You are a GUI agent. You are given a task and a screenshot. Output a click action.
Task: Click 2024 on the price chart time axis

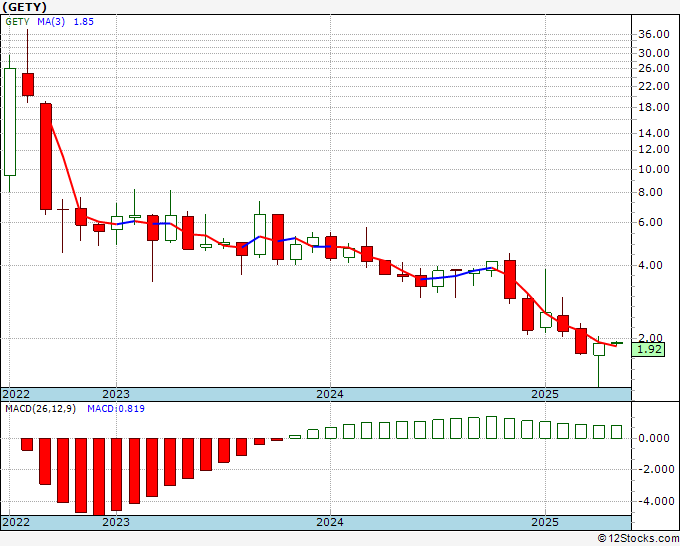click(x=330, y=394)
